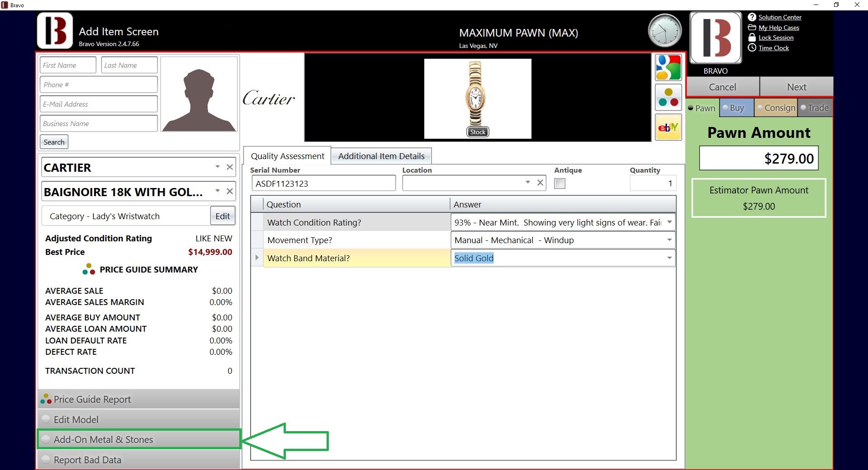Click the Question column header
Viewport: 868px width, 470px height.
[x=356, y=204]
